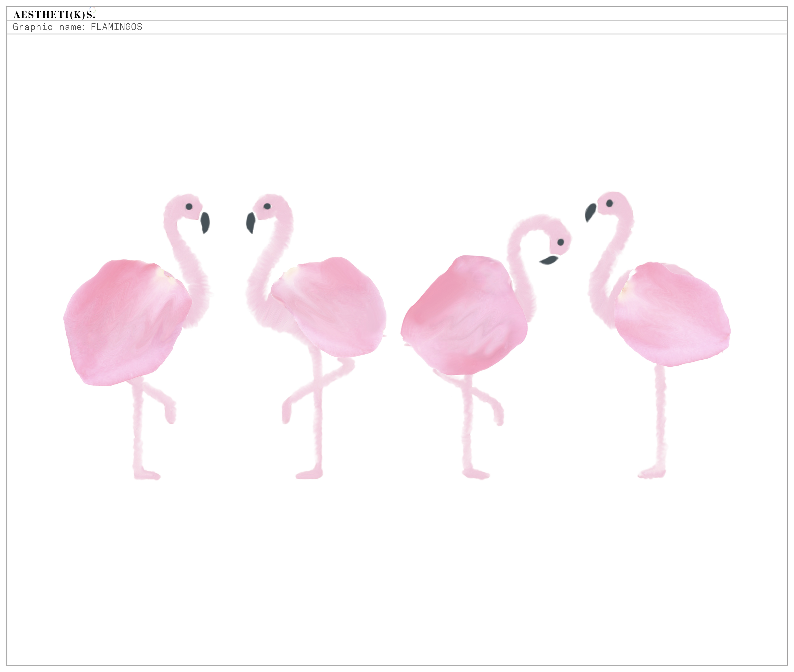This screenshot has width=794, height=672.
Task: Click the AESTHETI(K)S. brand title
Action: tap(54, 14)
